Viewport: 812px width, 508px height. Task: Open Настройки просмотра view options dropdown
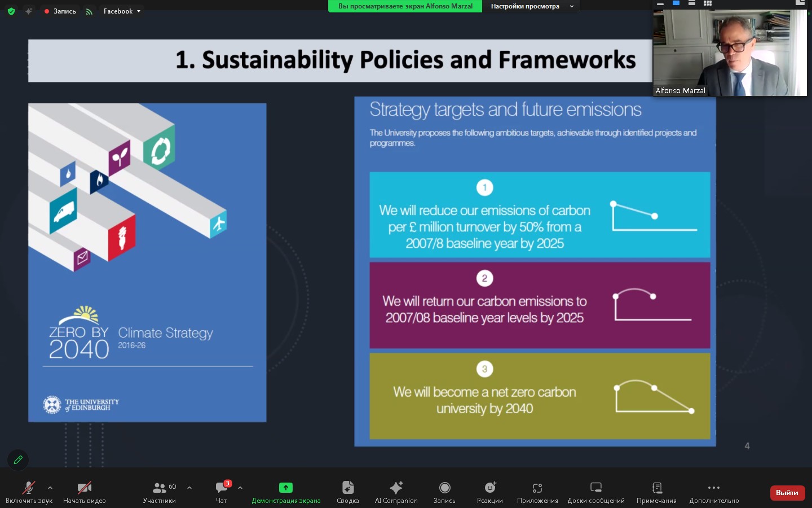(x=532, y=6)
